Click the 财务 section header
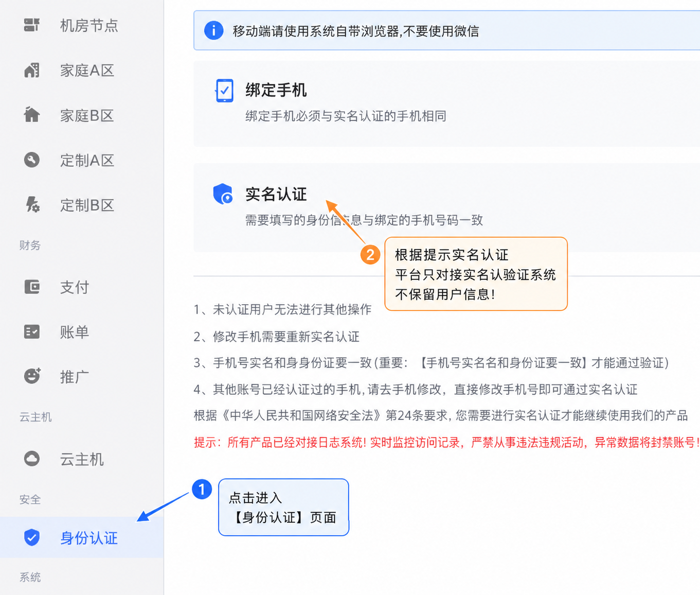 pos(30,246)
